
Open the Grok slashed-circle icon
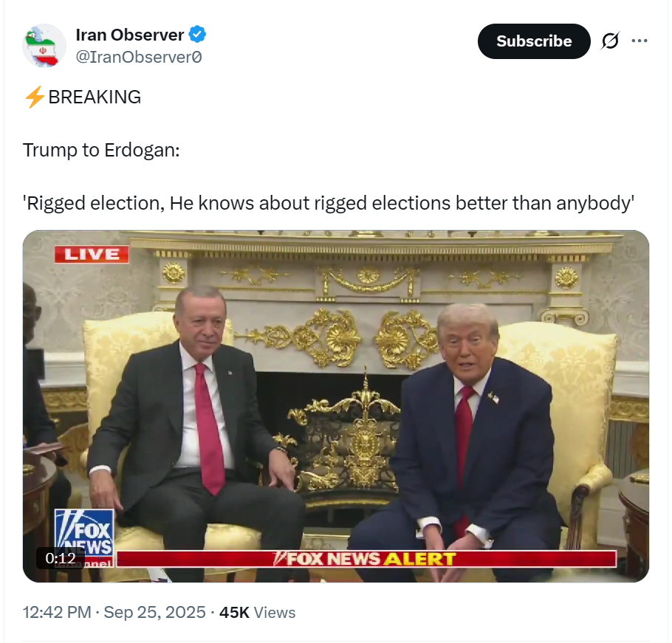(610, 41)
